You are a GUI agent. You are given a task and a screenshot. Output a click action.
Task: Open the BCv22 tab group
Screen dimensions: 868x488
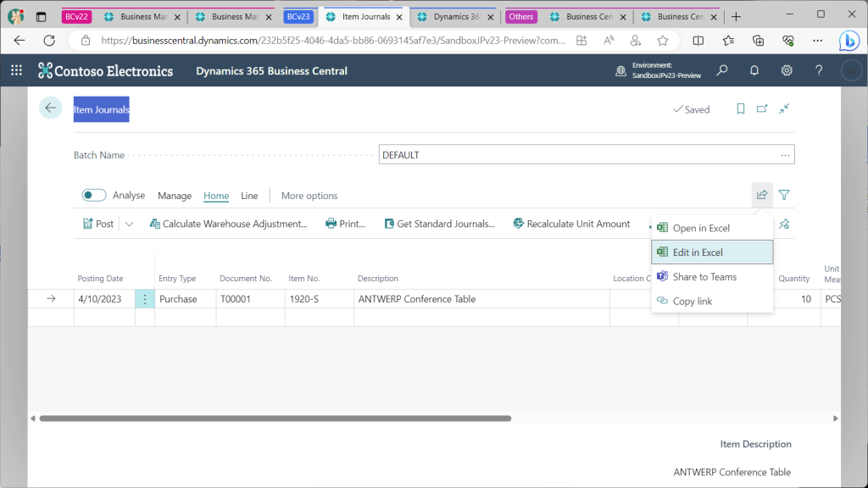coord(76,17)
